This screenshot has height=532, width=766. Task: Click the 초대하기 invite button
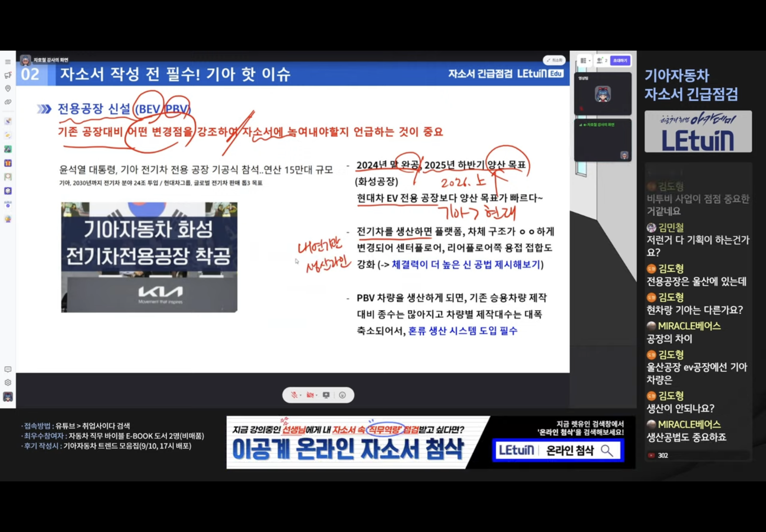click(620, 60)
